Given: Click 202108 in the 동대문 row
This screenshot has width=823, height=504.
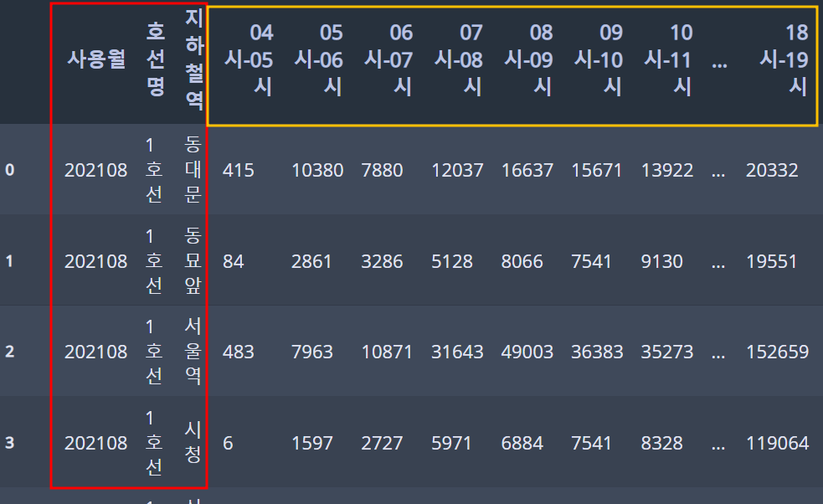Looking at the screenshot, I should pyautogui.click(x=96, y=170).
